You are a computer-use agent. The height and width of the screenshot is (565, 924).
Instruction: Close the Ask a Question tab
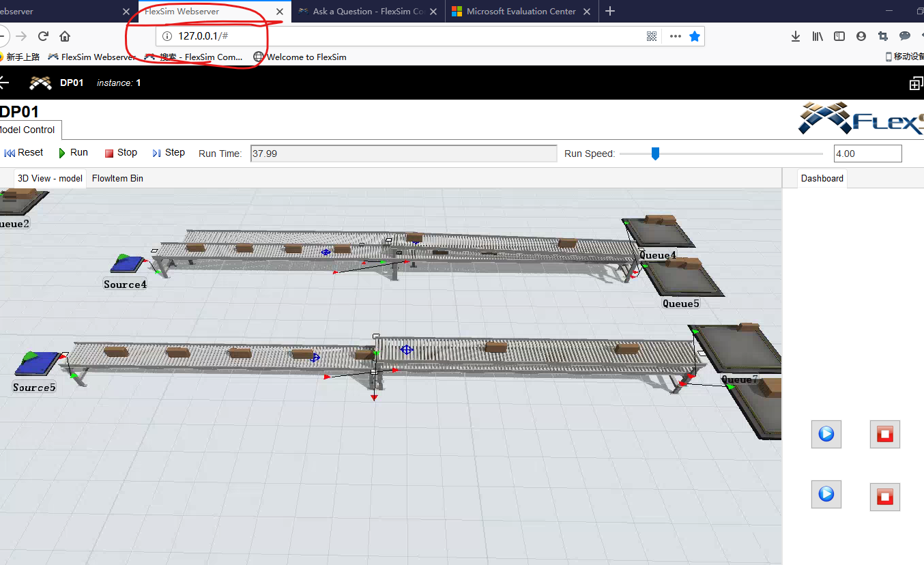click(x=433, y=12)
